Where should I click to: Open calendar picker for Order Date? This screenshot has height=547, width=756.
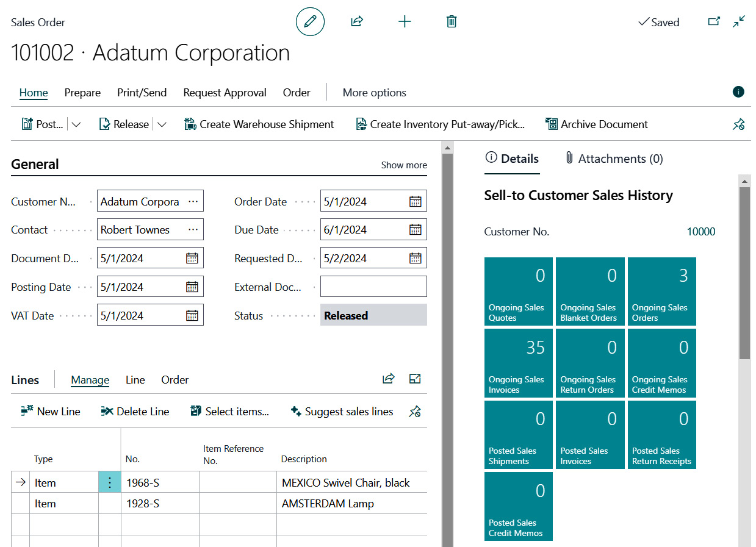[x=415, y=201]
